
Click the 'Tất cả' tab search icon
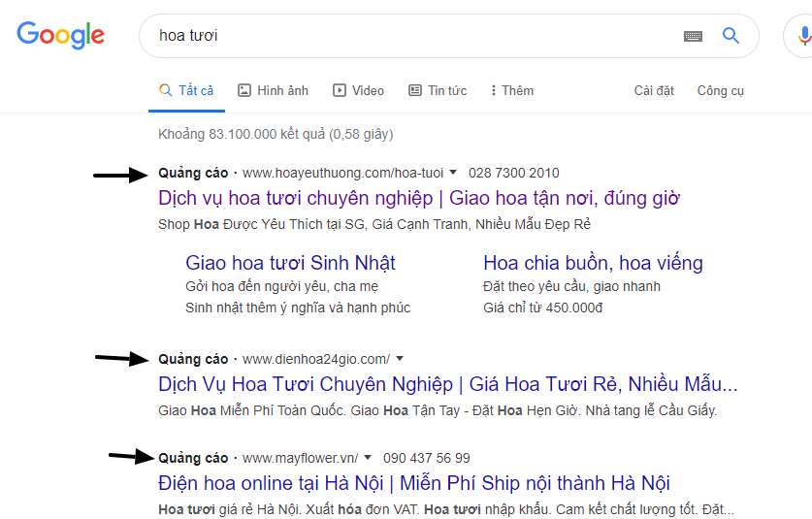click(x=165, y=90)
